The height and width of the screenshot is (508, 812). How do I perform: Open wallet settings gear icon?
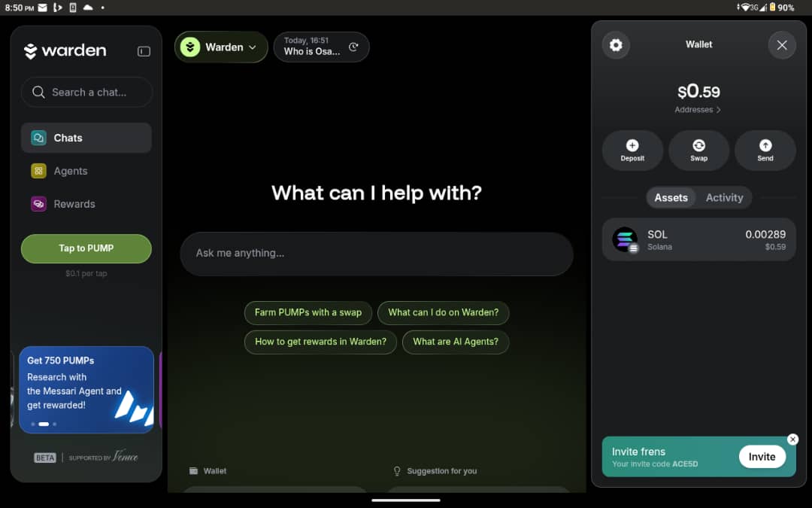(616, 45)
